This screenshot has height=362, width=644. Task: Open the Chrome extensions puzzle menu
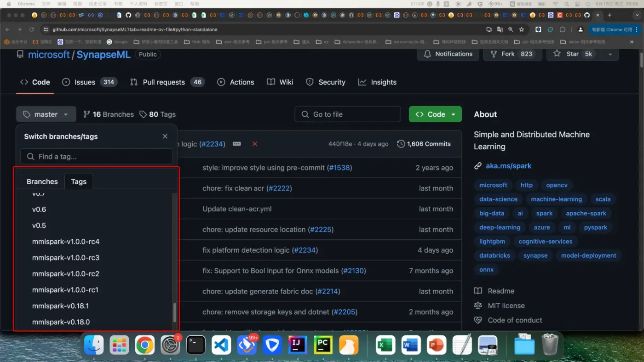(x=563, y=29)
